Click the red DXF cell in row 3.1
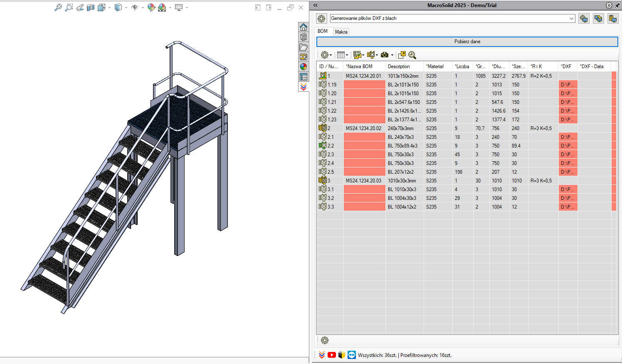The width and height of the screenshot is (622, 364). click(x=568, y=189)
